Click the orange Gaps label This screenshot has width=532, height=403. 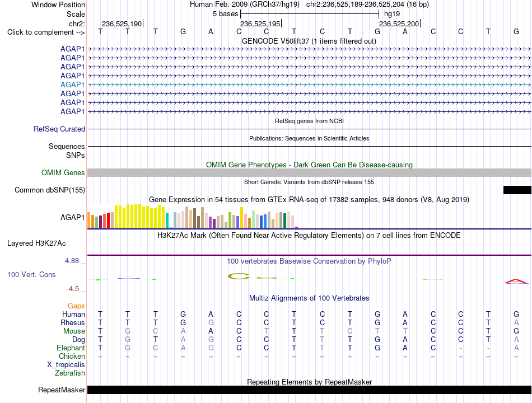[x=76, y=306]
